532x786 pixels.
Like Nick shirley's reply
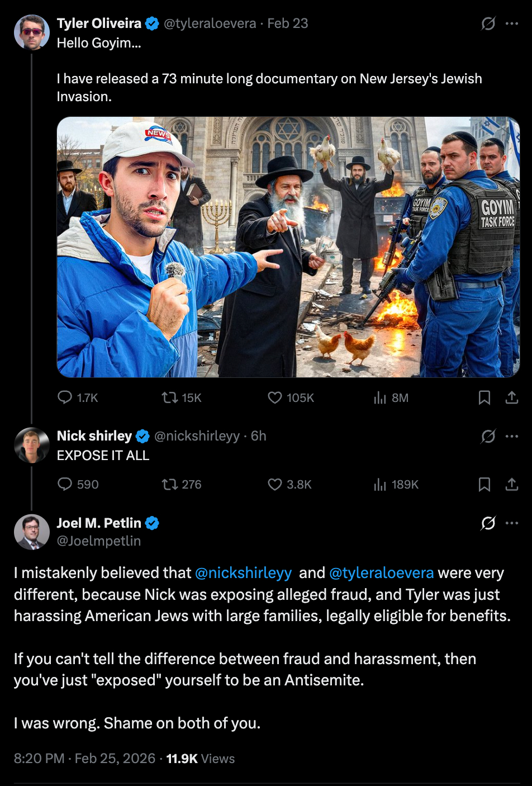(x=275, y=484)
